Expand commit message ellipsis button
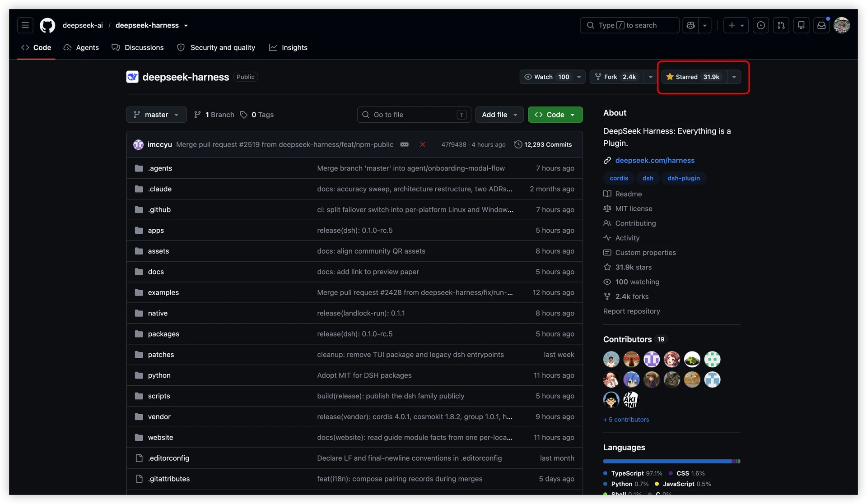 click(405, 144)
